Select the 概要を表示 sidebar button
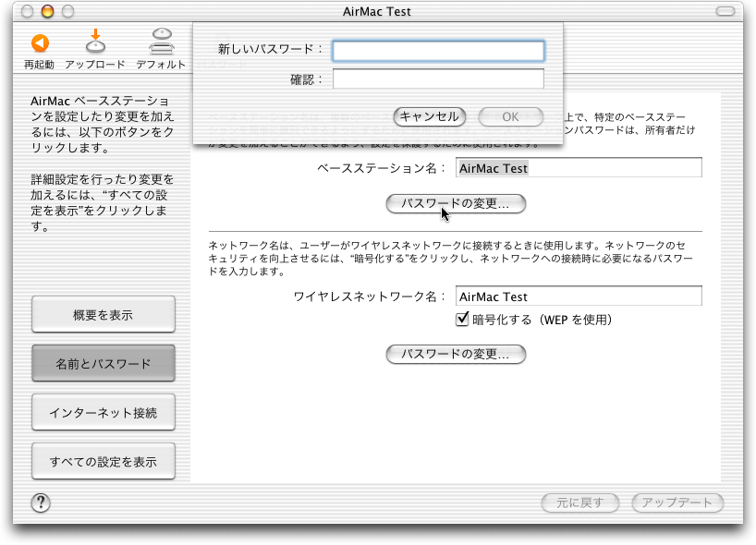The height and width of the screenshot is (545, 756). pyautogui.click(x=104, y=315)
